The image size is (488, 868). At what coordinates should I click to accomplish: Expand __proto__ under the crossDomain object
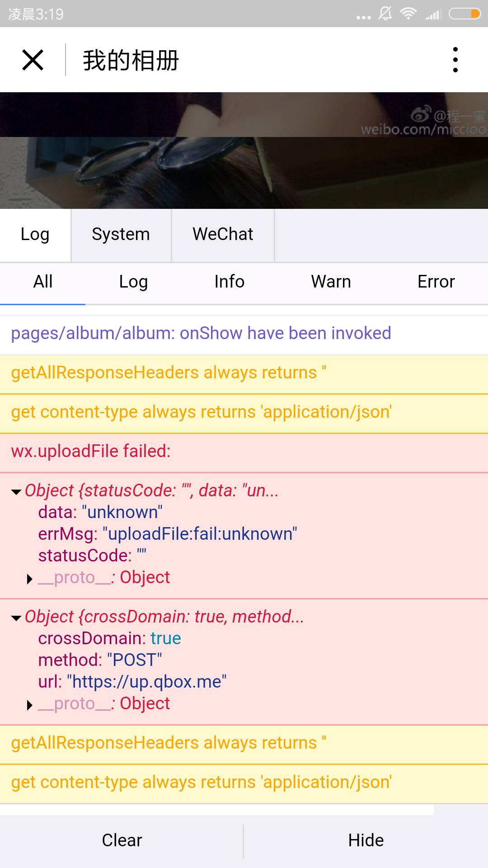click(x=30, y=705)
